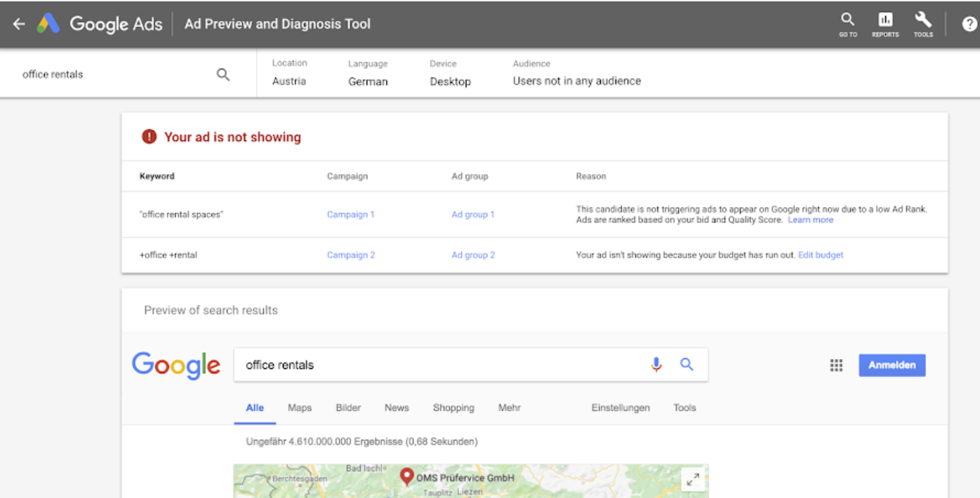This screenshot has height=498, width=980.
Task: Click the Campaign column header
Action: tap(347, 177)
